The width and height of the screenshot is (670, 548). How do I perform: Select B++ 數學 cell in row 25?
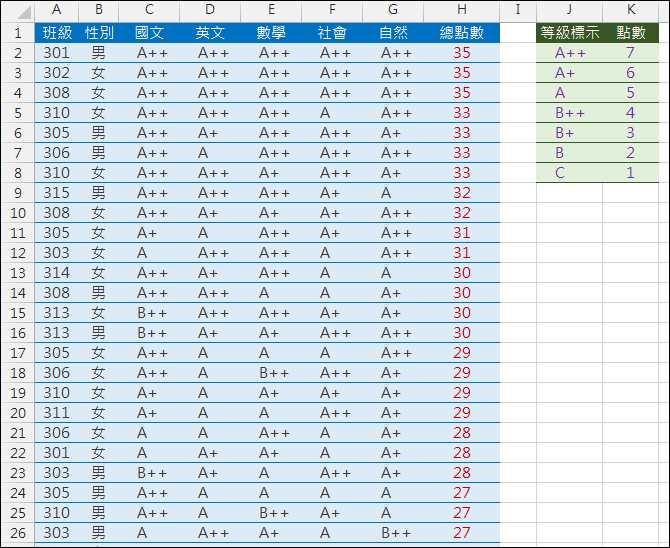pos(271,513)
